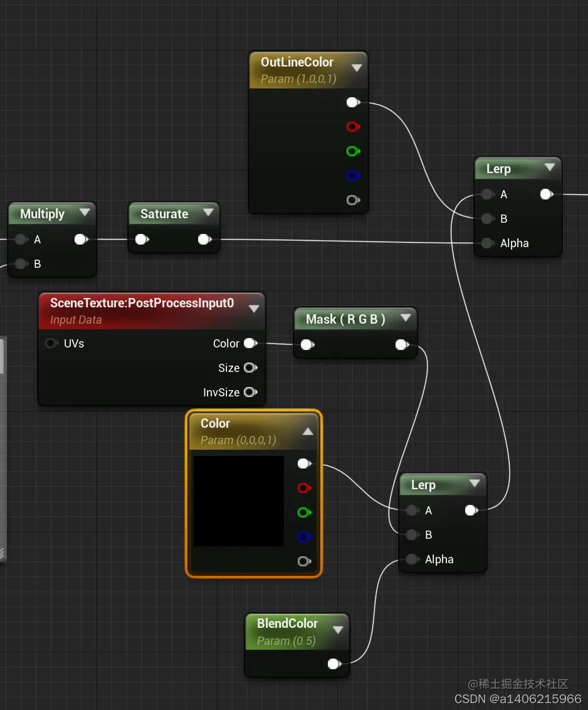Click the 'Param (0,0,0,1)' text on Color

[238, 440]
